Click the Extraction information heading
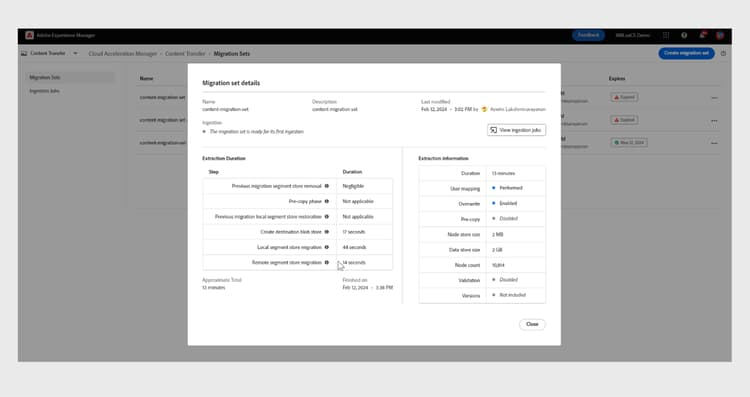The width and height of the screenshot is (750, 397). point(443,158)
